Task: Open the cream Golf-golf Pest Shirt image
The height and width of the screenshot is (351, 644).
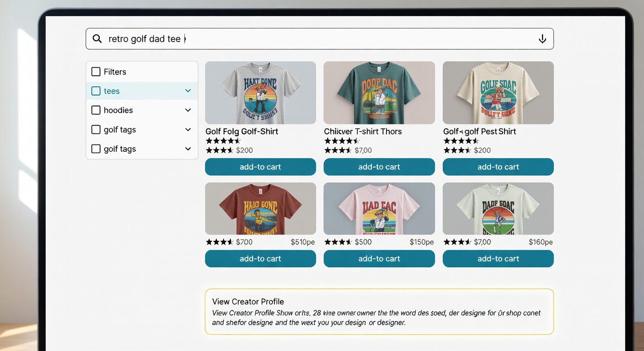Action: (498, 93)
